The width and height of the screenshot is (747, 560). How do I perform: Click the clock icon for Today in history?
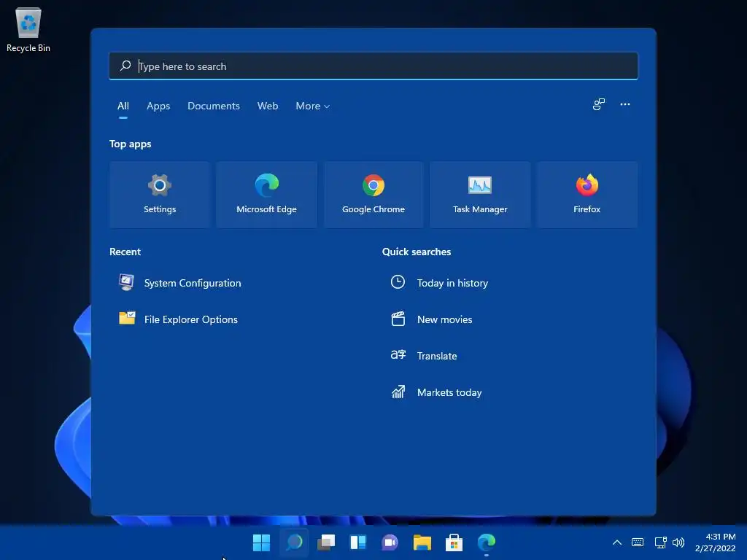click(x=398, y=282)
